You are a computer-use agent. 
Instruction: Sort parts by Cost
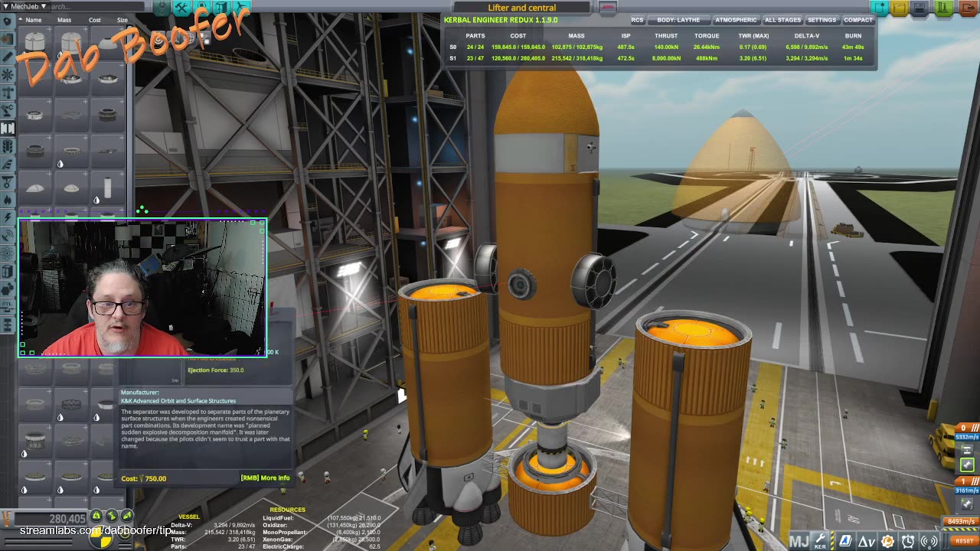[x=95, y=20]
